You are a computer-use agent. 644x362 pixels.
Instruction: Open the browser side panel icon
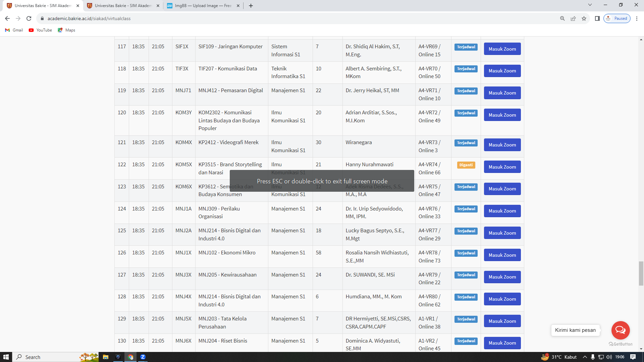click(597, 18)
